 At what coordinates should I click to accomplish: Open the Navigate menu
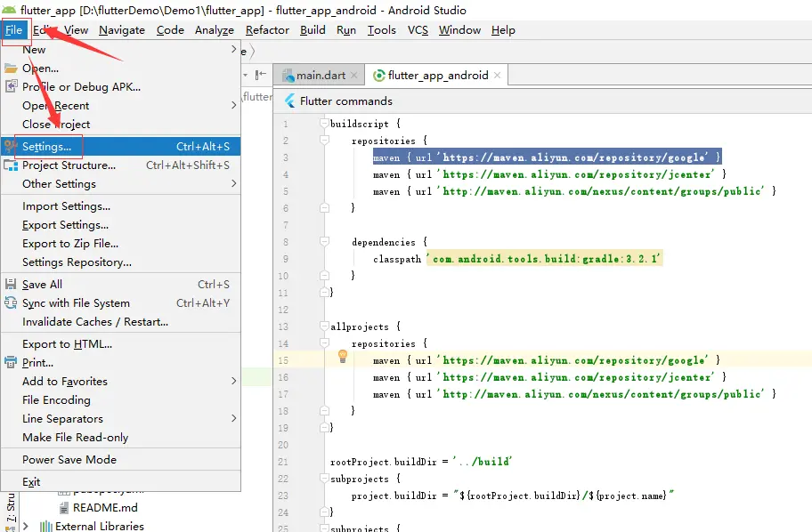(122, 30)
